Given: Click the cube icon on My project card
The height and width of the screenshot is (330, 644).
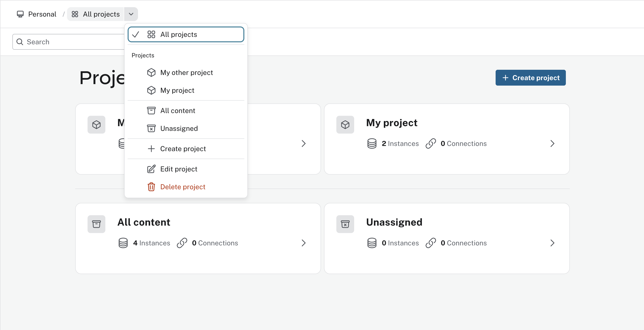Looking at the screenshot, I should click(345, 124).
